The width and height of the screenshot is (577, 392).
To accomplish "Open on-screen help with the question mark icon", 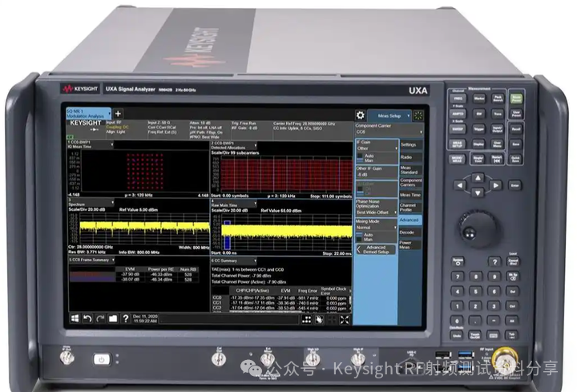I will pyautogui.click(x=126, y=318).
